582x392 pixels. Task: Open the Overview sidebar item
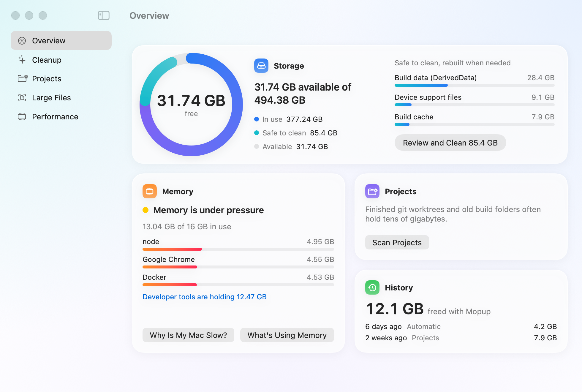[x=61, y=40]
